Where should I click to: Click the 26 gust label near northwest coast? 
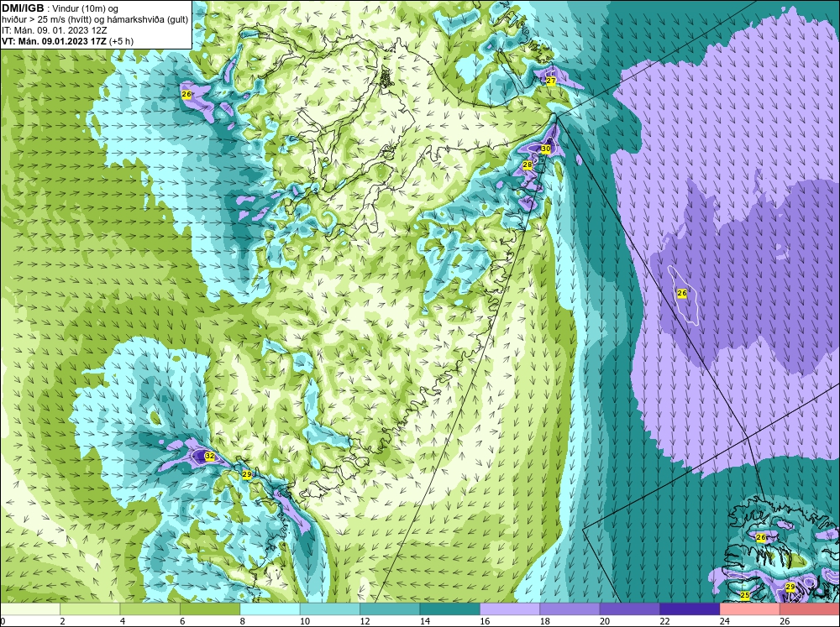pos(186,94)
